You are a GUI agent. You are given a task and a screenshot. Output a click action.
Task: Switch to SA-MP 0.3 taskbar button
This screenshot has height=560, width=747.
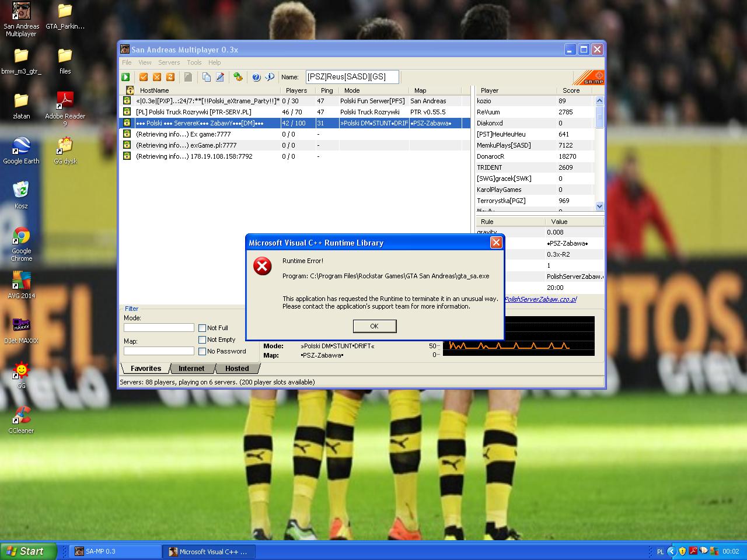[116, 551]
